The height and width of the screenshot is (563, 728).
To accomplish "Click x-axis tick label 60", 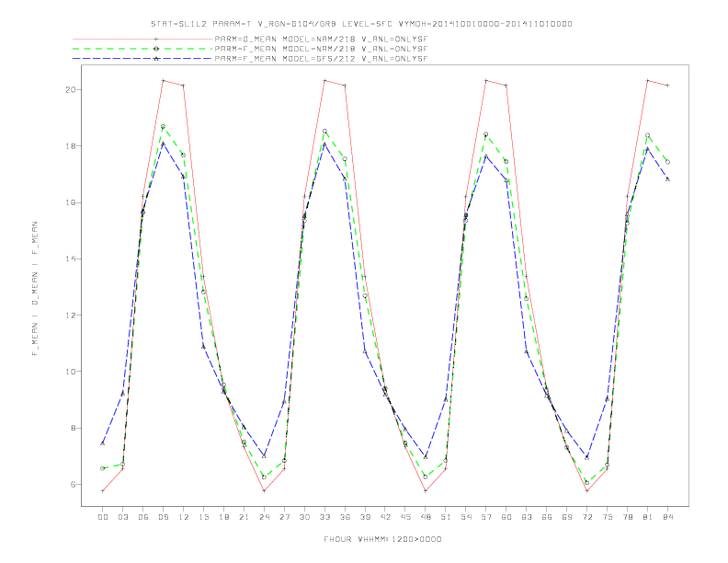I will [x=506, y=517].
